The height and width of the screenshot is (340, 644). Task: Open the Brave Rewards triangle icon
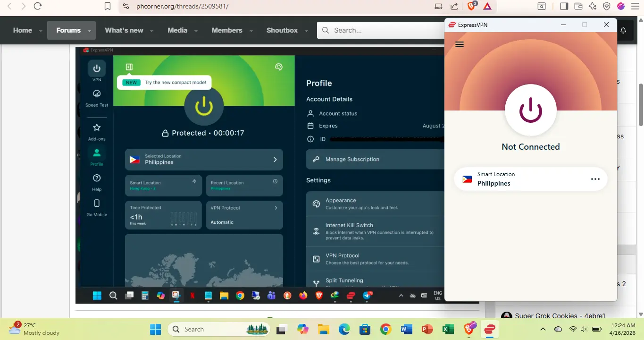point(487,7)
